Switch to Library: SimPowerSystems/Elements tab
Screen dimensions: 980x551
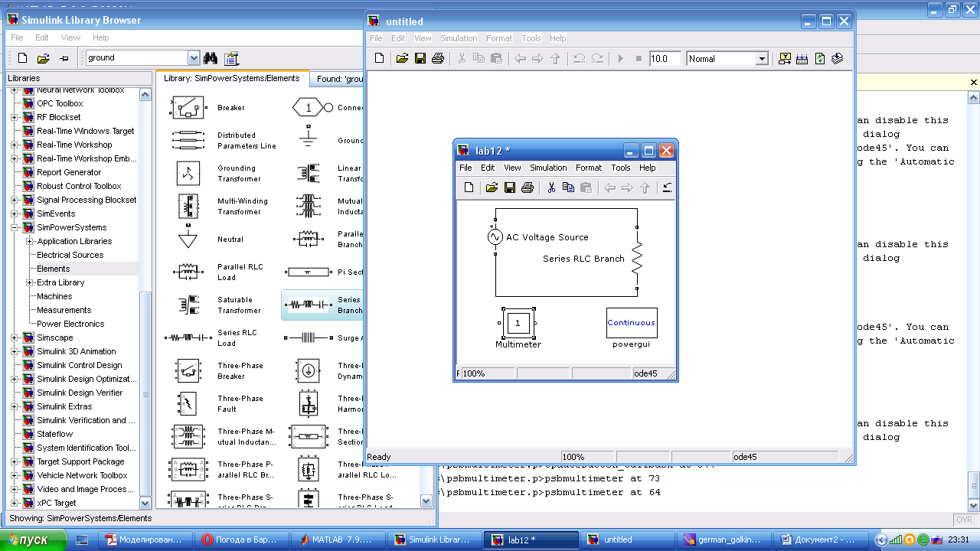click(x=232, y=78)
